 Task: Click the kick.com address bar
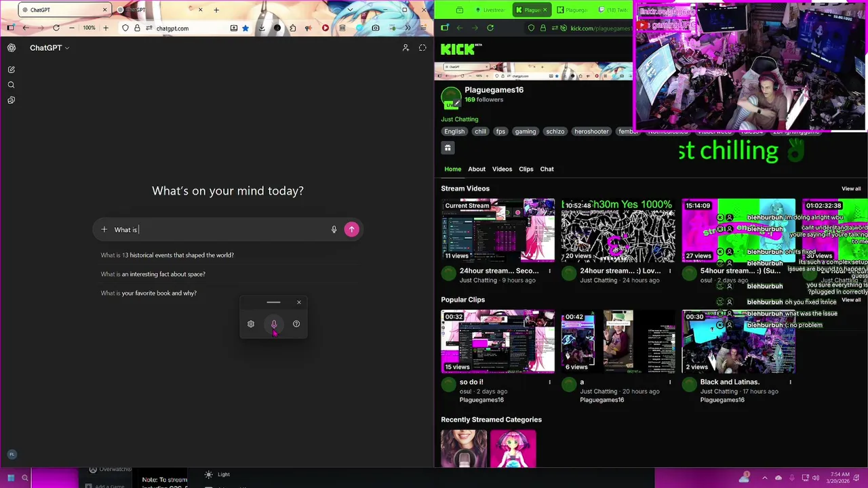point(580,28)
